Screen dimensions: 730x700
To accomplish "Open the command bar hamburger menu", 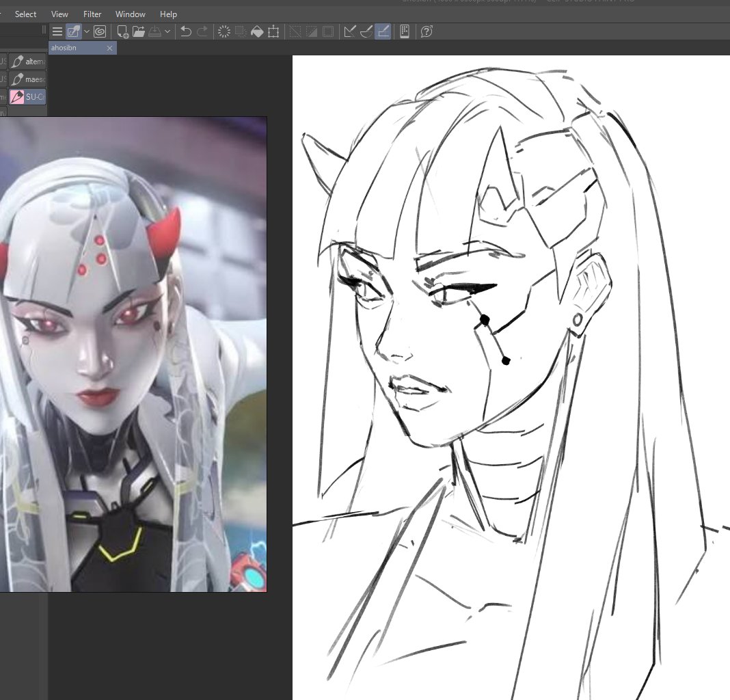I will (57, 31).
